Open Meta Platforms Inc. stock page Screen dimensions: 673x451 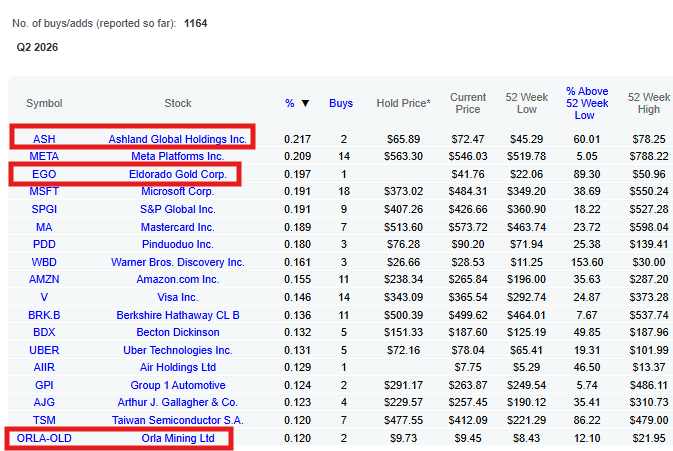point(178,157)
